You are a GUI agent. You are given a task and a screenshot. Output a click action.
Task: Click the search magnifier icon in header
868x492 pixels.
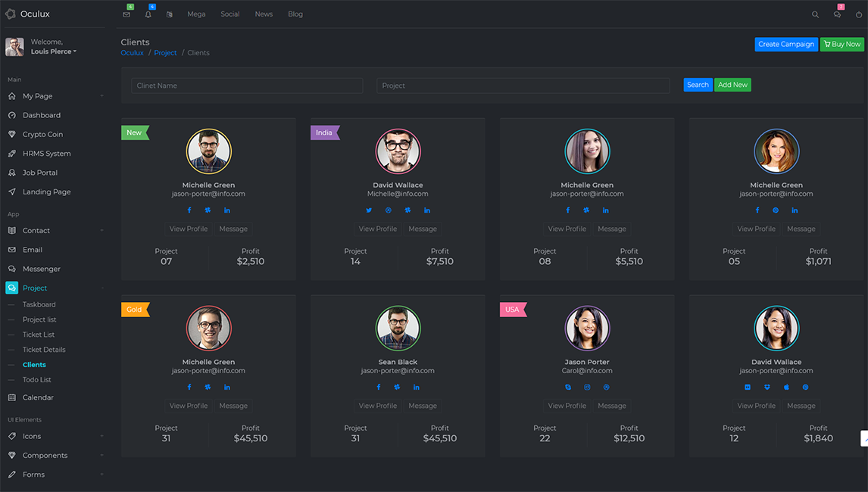pyautogui.click(x=815, y=14)
